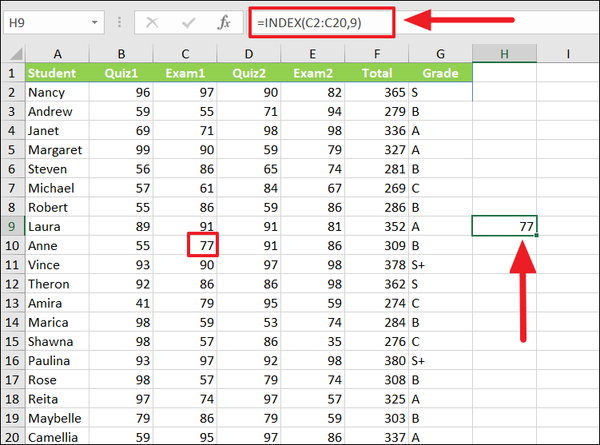This screenshot has height=445, width=600.
Task: Open the Insert Function fx icon
Action: tap(224, 23)
